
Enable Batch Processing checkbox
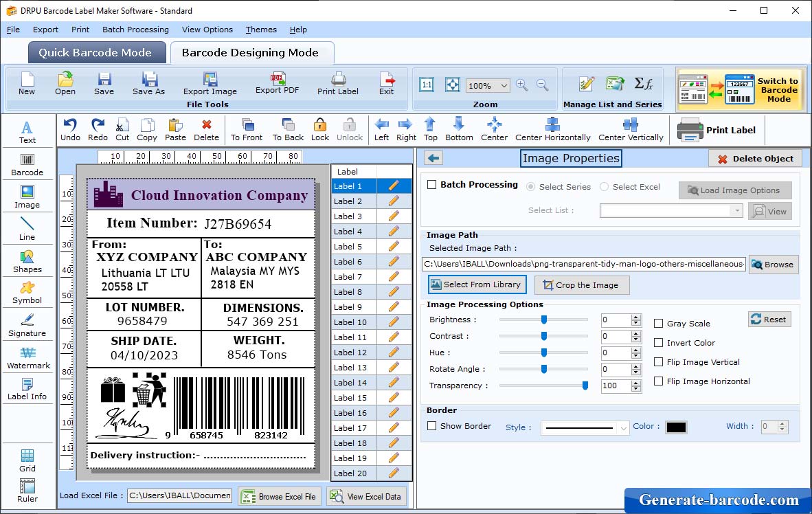coord(432,184)
